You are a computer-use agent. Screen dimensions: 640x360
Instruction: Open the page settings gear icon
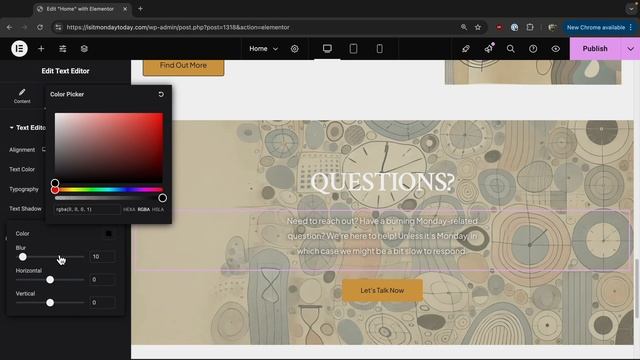(x=294, y=49)
